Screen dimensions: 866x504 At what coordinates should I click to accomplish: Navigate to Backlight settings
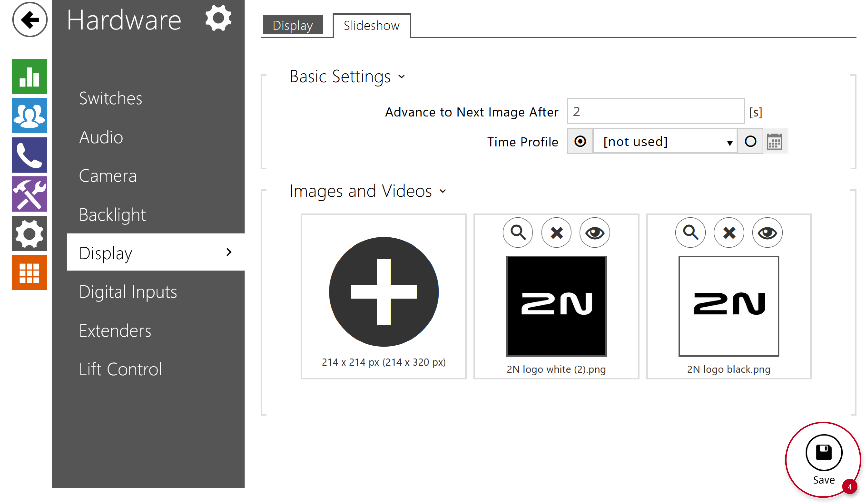[112, 215]
